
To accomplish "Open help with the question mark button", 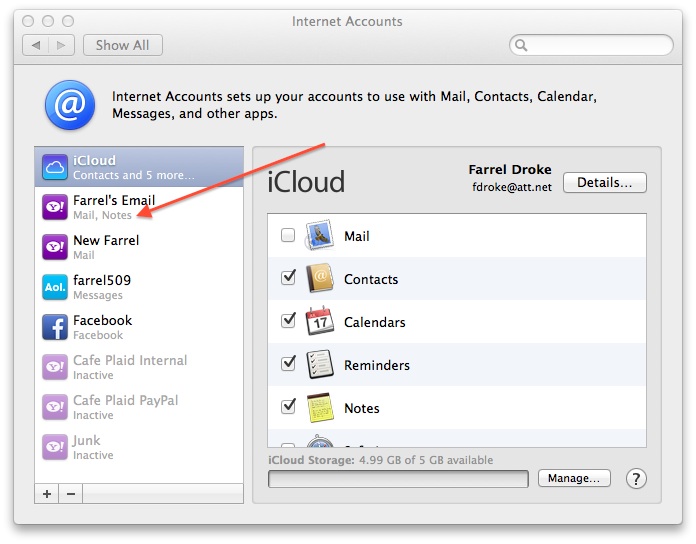I will pos(636,479).
